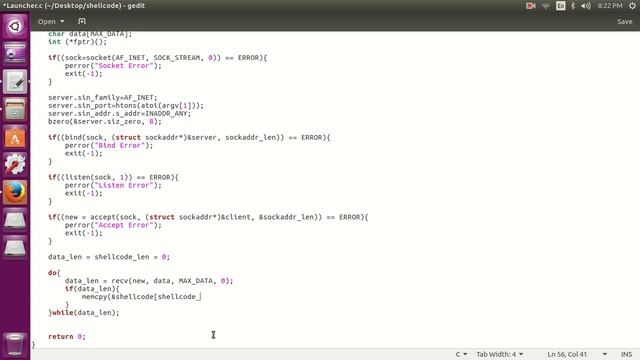Switch to gedit Text Editor in dock

click(15, 81)
